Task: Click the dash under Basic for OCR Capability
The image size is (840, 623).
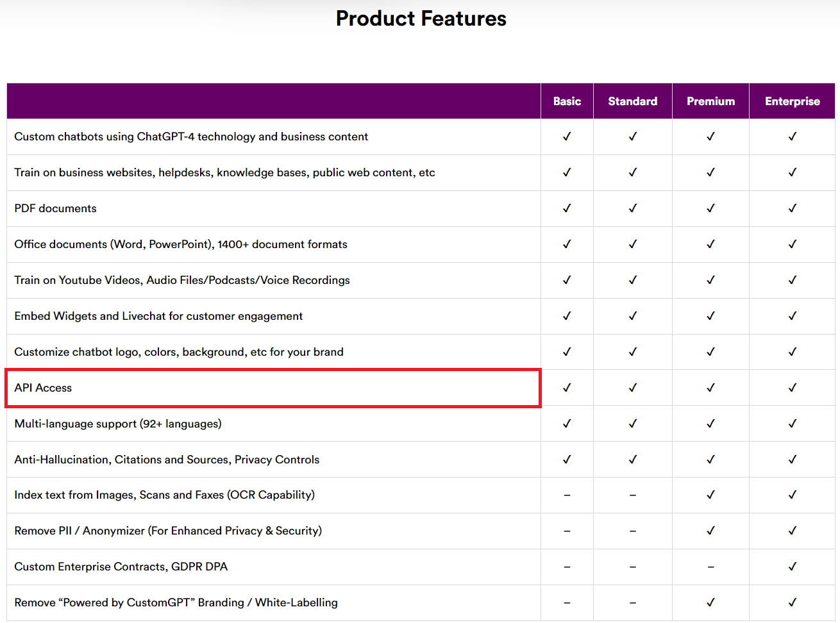Action: coord(567,495)
